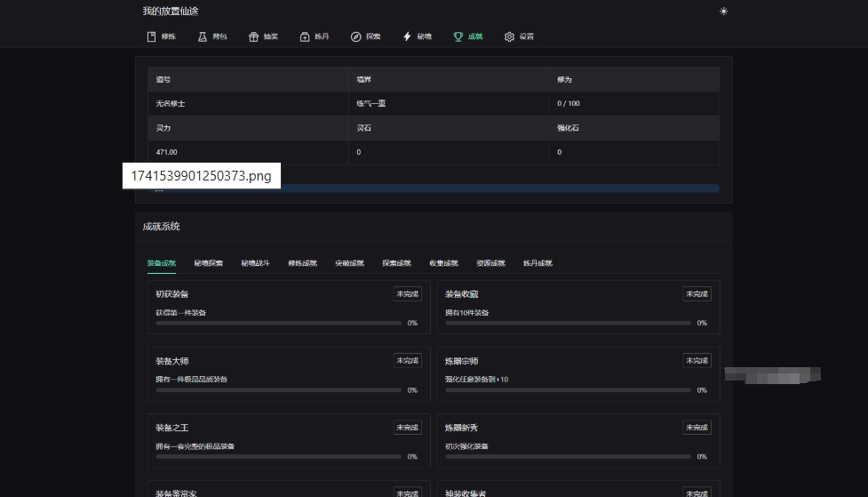The width and height of the screenshot is (868, 497).
Task: Click the 装备大师 achievement title
Action: pyautogui.click(x=172, y=361)
